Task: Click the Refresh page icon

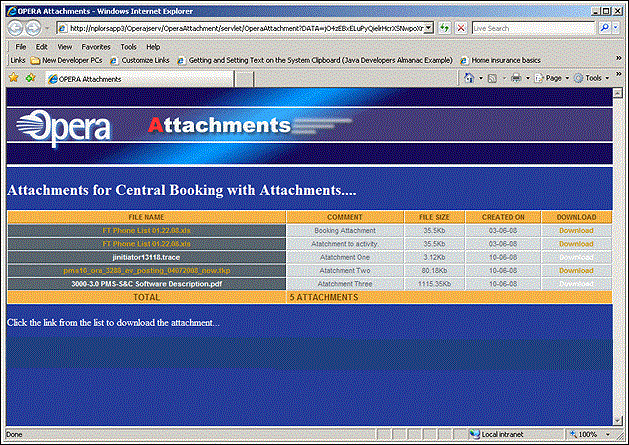Action: tap(444, 28)
